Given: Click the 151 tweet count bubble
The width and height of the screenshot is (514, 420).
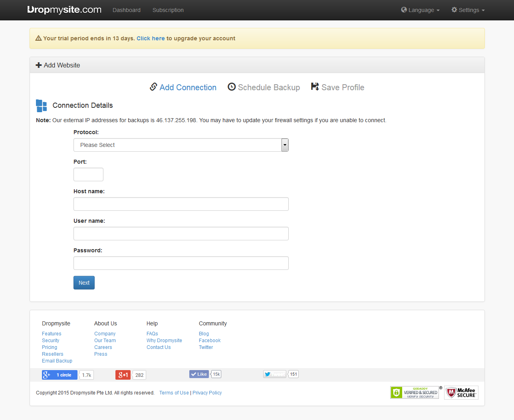Looking at the screenshot, I should pyautogui.click(x=294, y=374).
